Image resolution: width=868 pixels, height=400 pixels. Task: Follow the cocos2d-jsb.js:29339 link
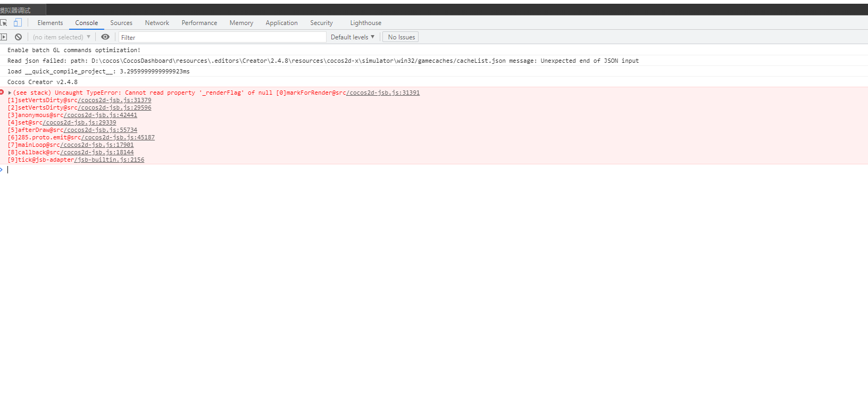pos(79,122)
